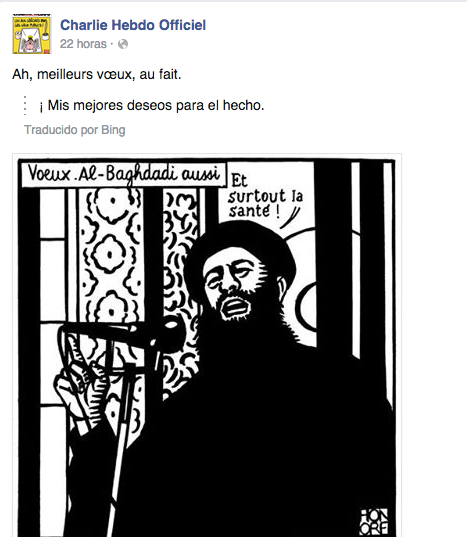Click the 'Et surtout la santé !' speech text
The image size is (467, 537).
point(265,197)
